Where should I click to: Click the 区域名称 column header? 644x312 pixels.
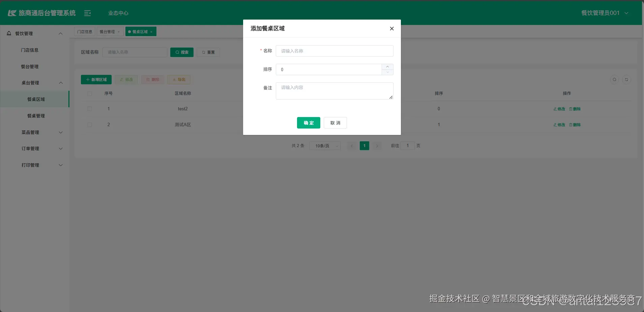[x=183, y=93]
